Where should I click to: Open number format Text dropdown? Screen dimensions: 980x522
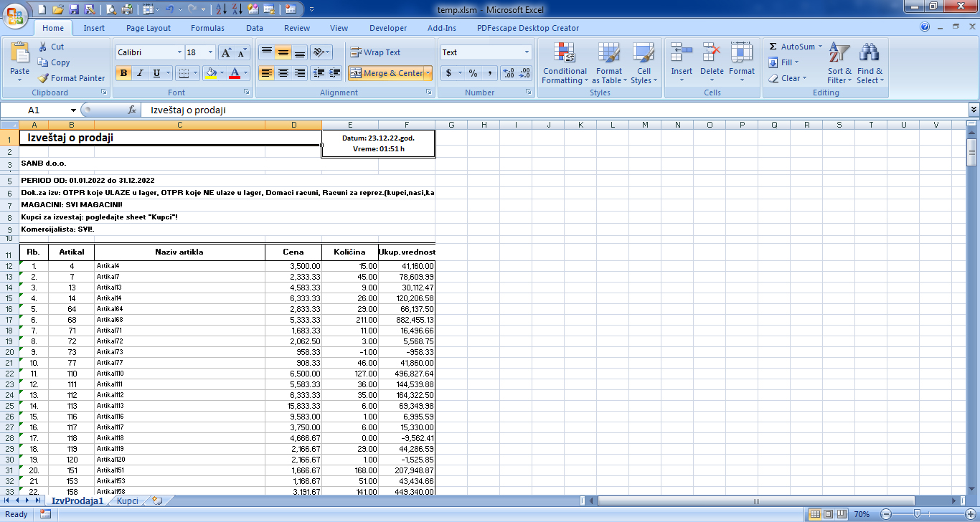(527, 52)
